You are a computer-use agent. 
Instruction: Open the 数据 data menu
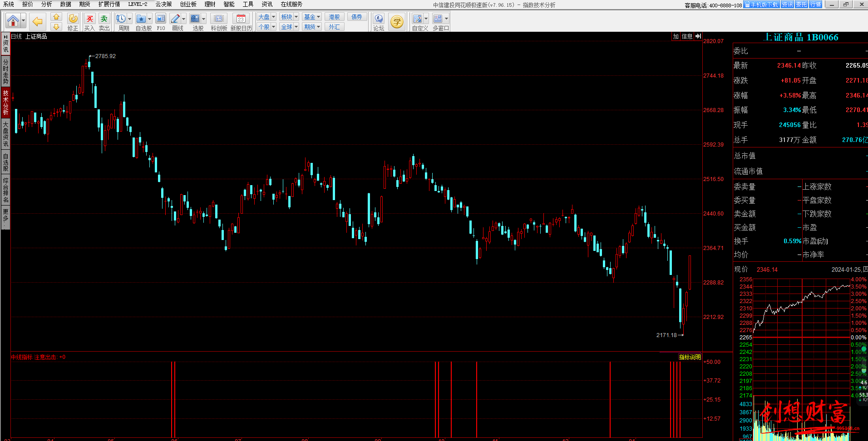point(66,4)
